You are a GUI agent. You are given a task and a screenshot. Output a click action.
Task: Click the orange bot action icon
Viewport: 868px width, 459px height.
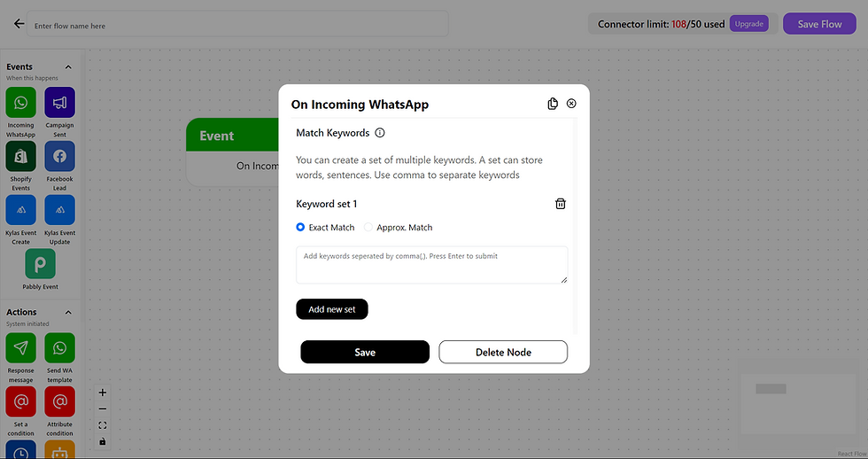tap(60, 449)
